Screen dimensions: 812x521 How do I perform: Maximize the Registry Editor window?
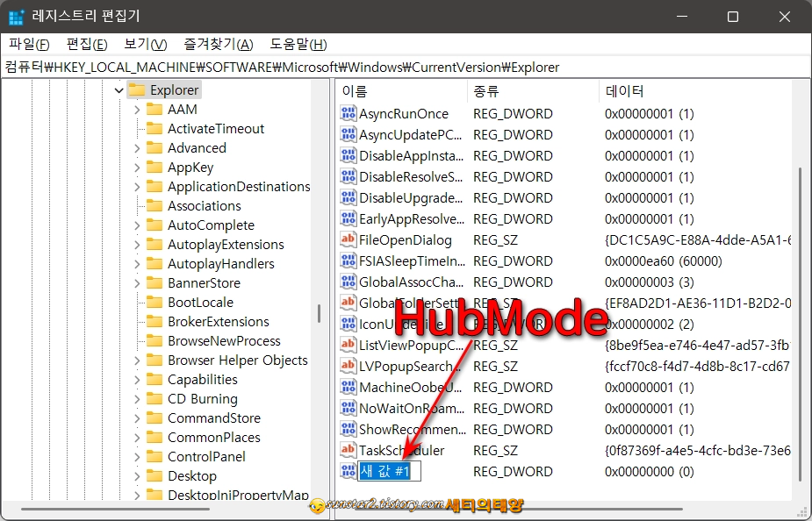(733, 17)
